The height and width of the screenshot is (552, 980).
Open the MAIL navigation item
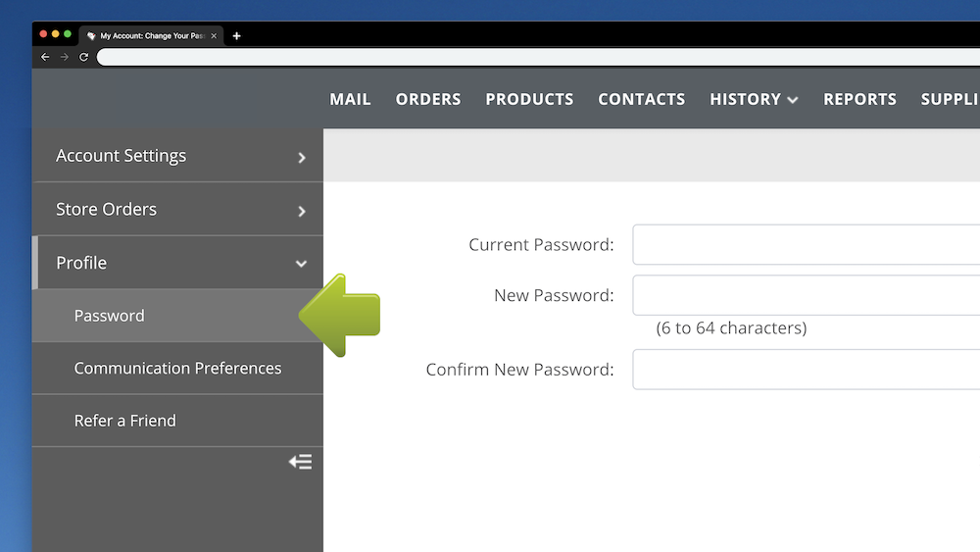pos(350,99)
